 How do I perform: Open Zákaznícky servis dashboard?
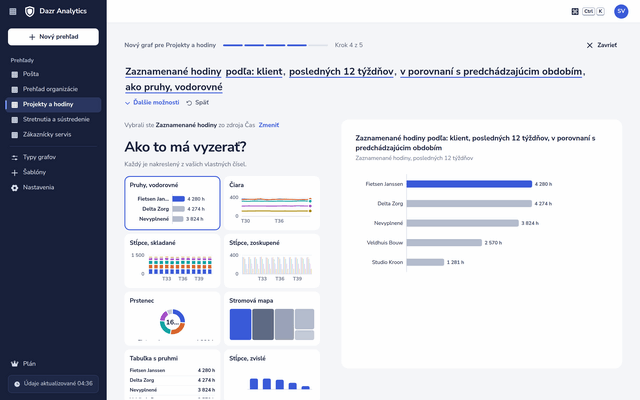[x=53, y=134]
